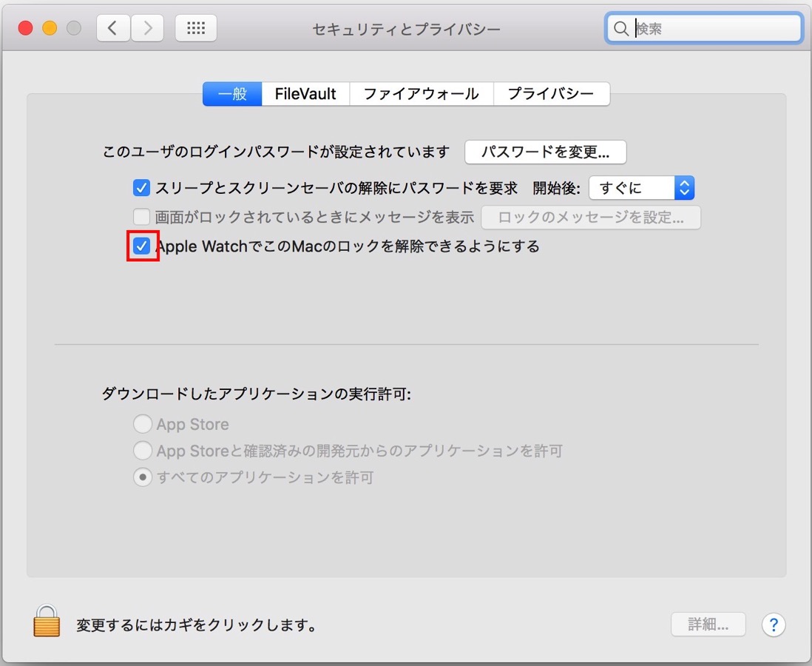Click the このユーザのログインパスワード status text
The width and height of the screenshot is (812, 666).
pos(276,152)
